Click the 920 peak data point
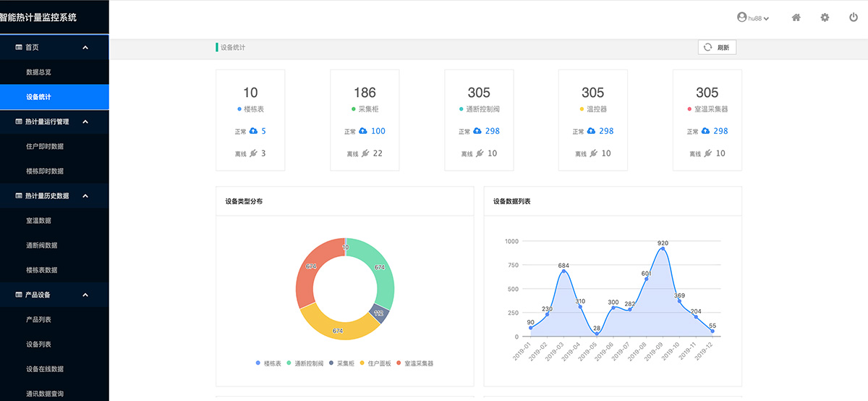Viewport: 868px width, 401px height. 663,249
